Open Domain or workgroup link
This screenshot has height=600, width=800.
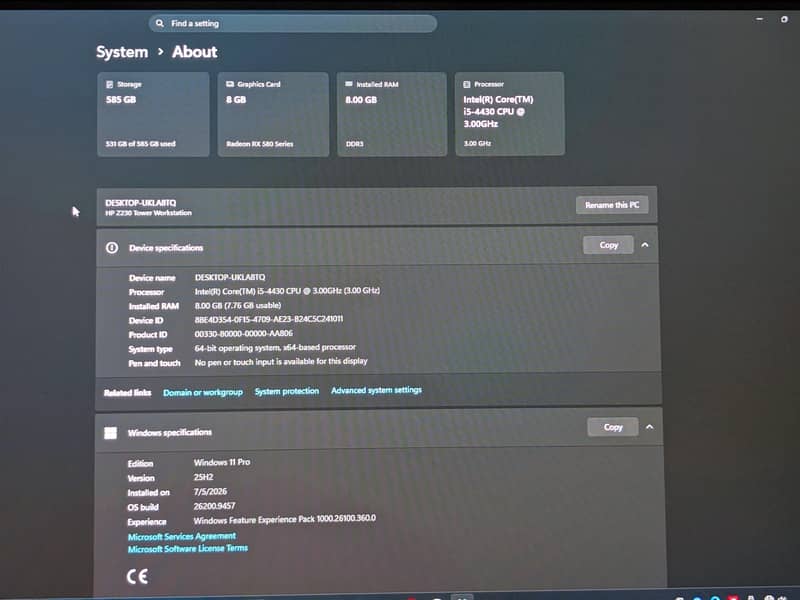203,392
